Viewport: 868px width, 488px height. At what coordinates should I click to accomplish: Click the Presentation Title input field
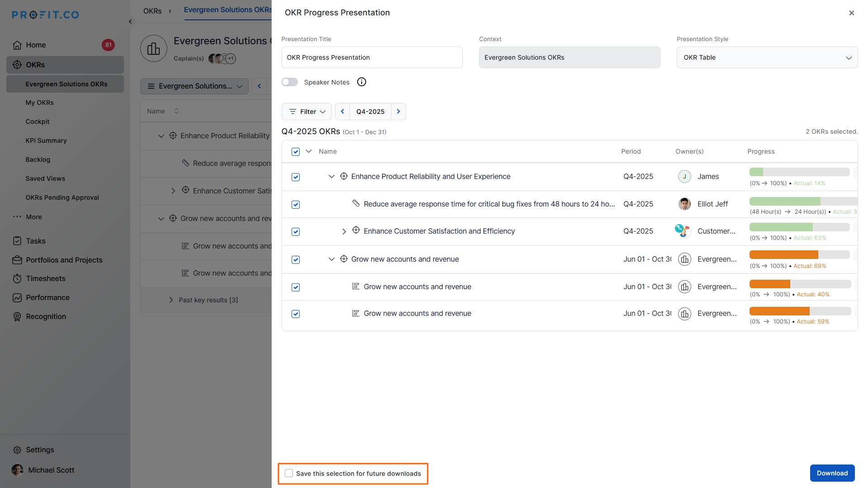(372, 57)
